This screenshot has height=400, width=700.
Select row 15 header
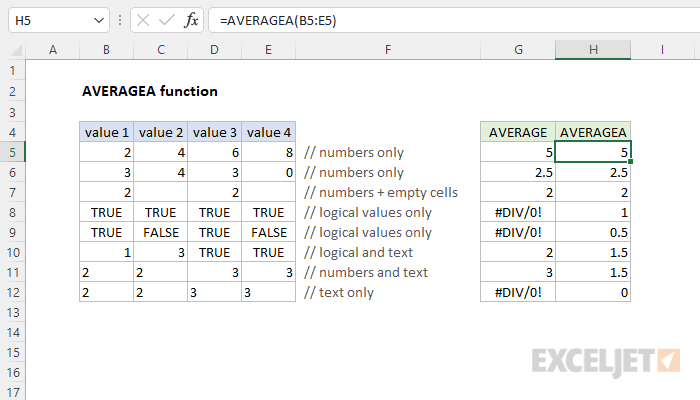[12, 352]
